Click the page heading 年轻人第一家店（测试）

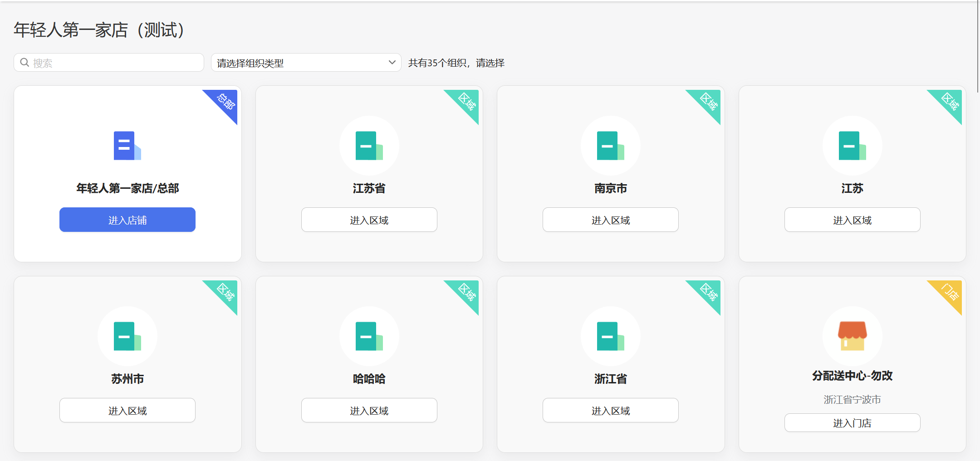(x=99, y=30)
